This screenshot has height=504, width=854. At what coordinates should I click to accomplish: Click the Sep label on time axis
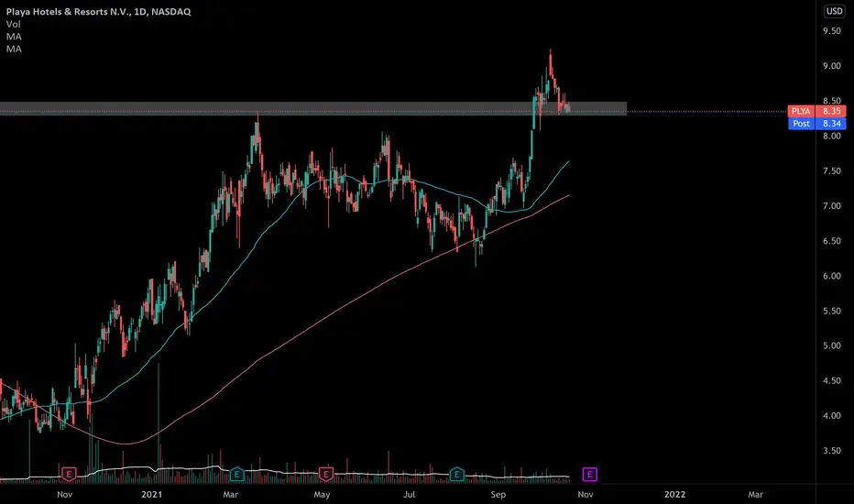pos(498,494)
